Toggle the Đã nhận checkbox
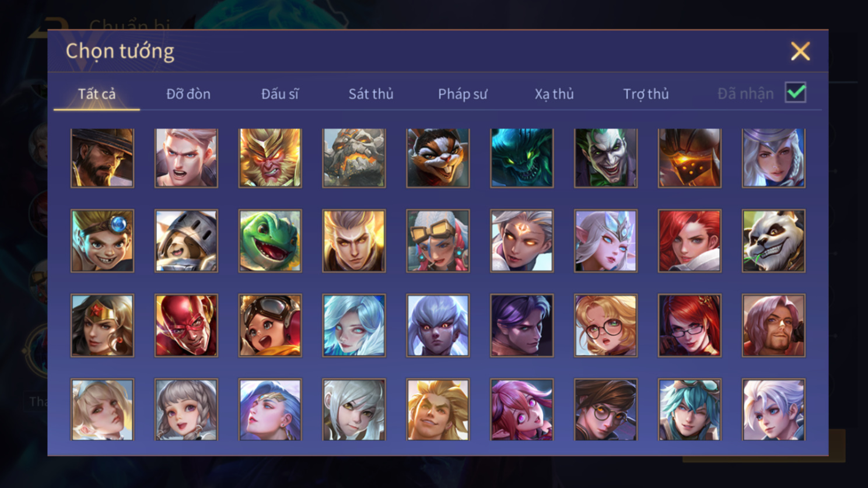The height and width of the screenshot is (488, 868). pos(796,93)
